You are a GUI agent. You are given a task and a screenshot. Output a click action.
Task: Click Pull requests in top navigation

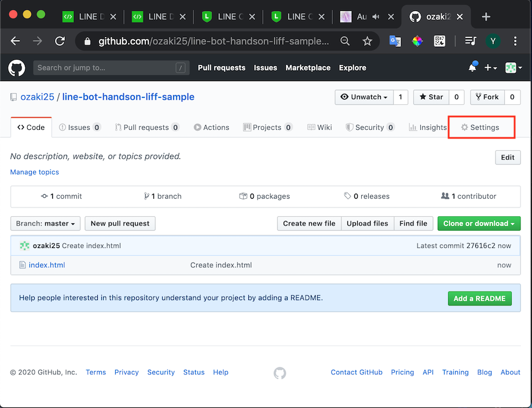[222, 68]
